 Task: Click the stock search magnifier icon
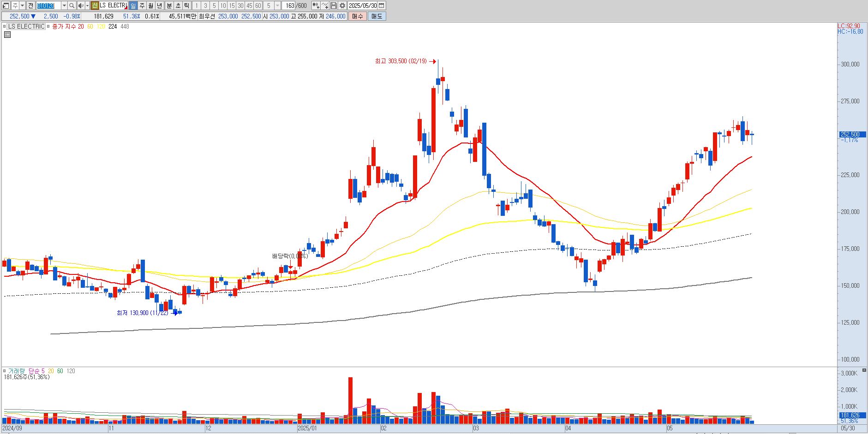(x=72, y=6)
